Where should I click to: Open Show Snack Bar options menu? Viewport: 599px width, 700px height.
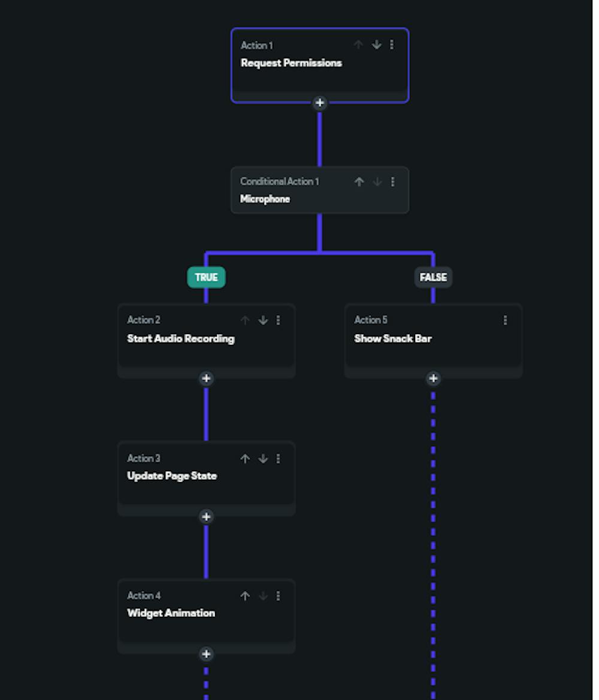click(506, 320)
